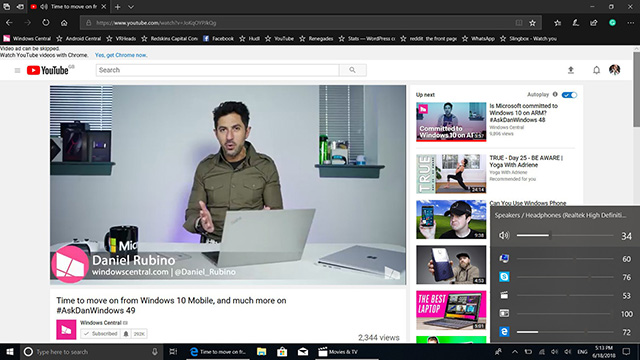Click the Windows Central channel name
This screenshot has width=640, height=360.
coord(101,322)
